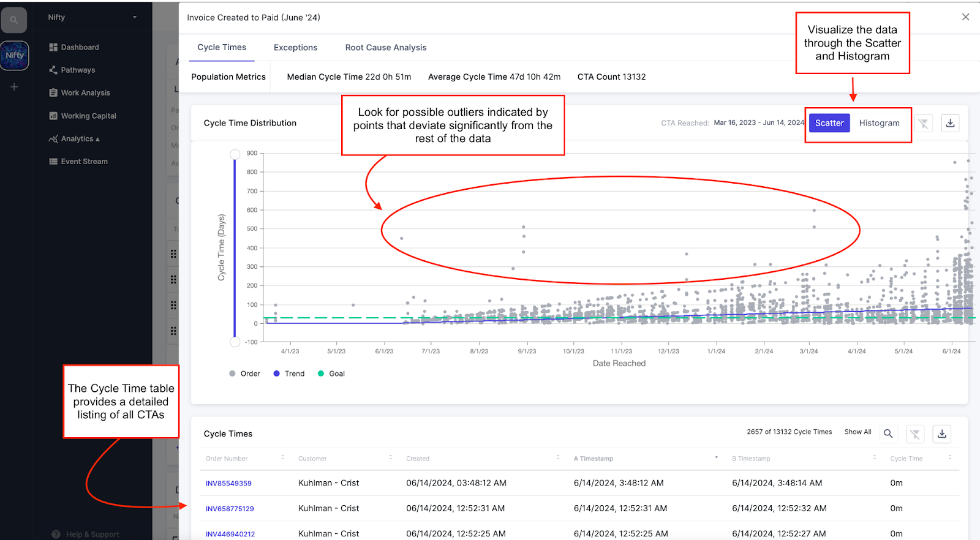980x540 pixels.
Task: Clear filters on Cycle Times table
Action: [x=915, y=434]
